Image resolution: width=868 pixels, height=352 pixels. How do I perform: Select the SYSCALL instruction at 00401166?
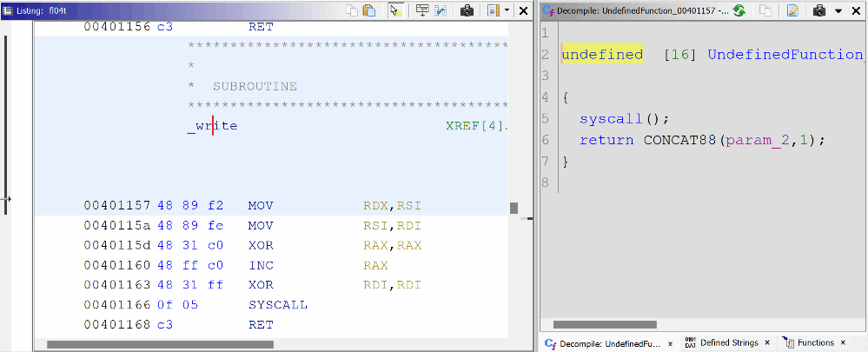(x=278, y=306)
